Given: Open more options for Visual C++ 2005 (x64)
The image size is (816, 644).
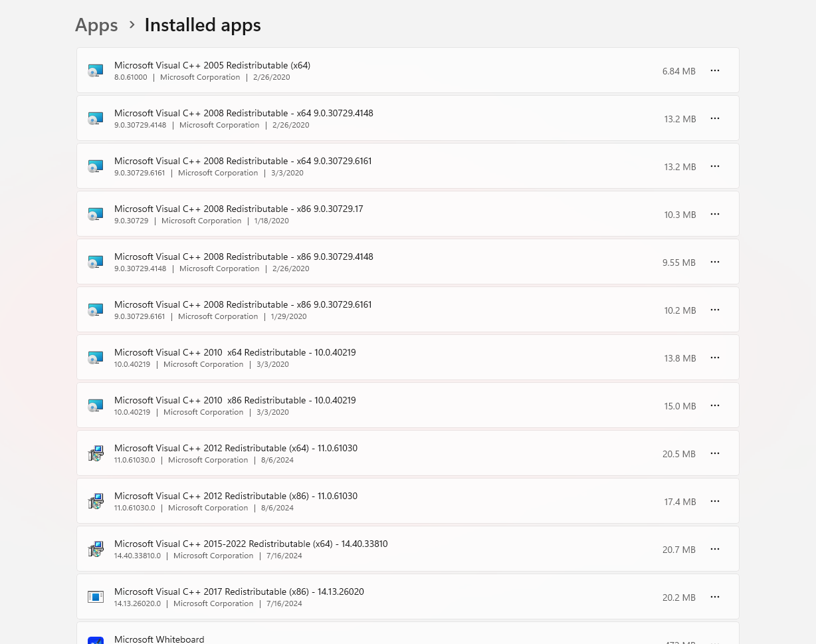Looking at the screenshot, I should click(x=715, y=70).
